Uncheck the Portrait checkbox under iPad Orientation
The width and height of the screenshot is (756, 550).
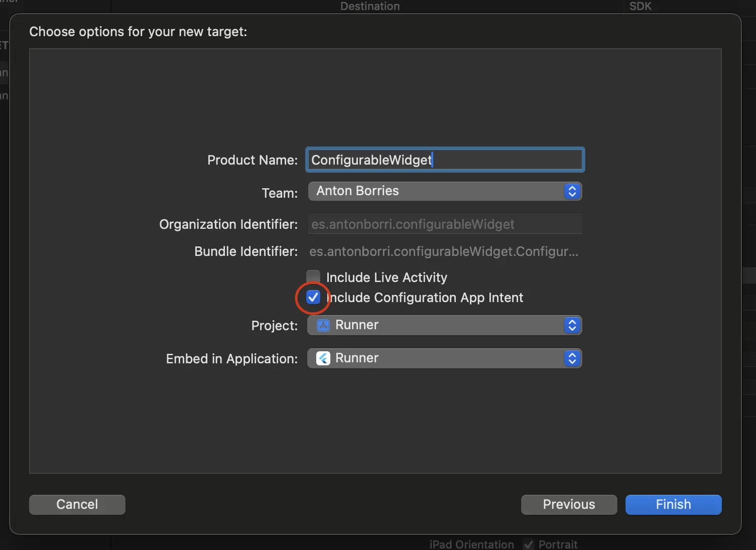coord(528,544)
